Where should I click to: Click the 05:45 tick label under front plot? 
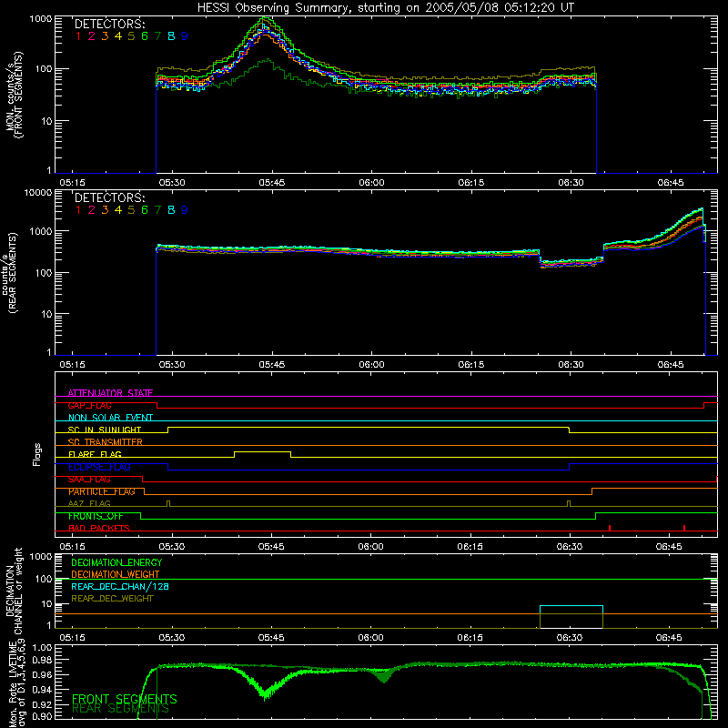point(271,183)
